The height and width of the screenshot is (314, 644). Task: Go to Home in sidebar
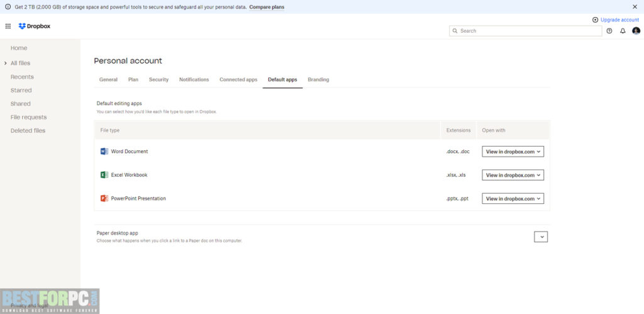[x=19, y=48]
